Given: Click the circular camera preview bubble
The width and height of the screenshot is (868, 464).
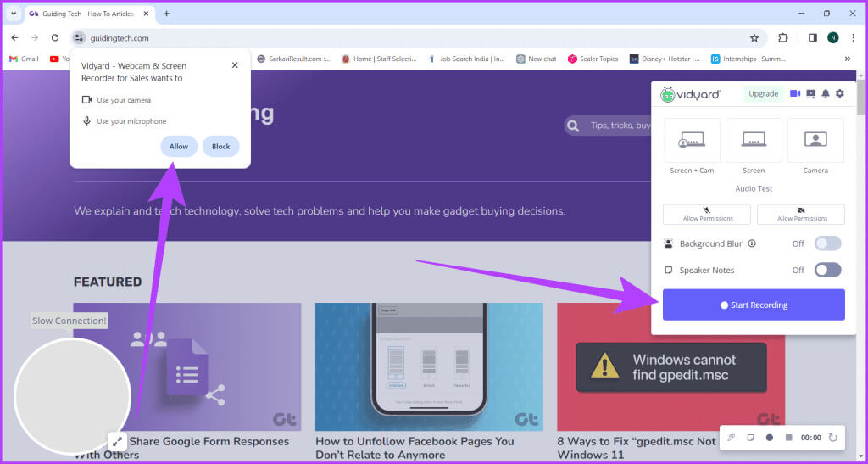Looking at the screenshot, I should click(72, 396).
